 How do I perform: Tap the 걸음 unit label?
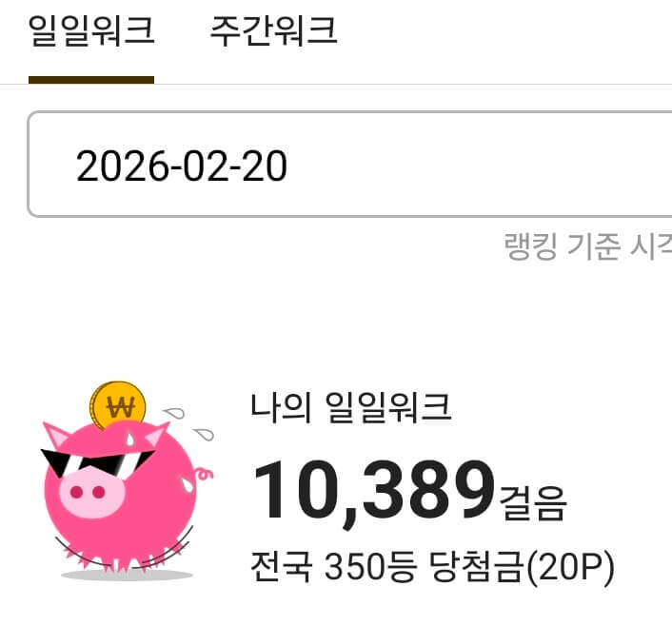533,503
